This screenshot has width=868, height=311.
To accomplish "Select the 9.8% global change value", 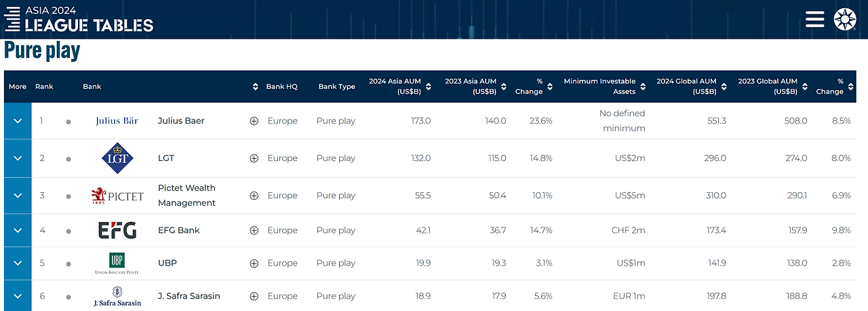I will 841,230.
